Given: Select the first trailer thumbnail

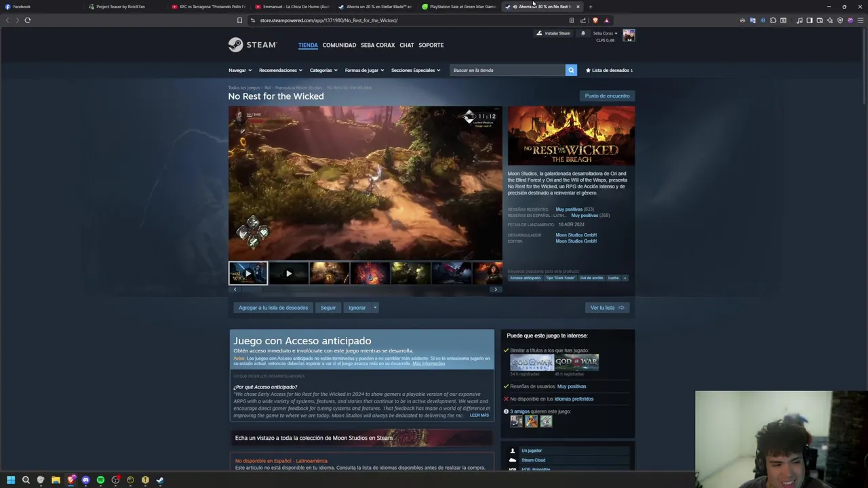Looking at the screenshot, I should click(248, 273).
